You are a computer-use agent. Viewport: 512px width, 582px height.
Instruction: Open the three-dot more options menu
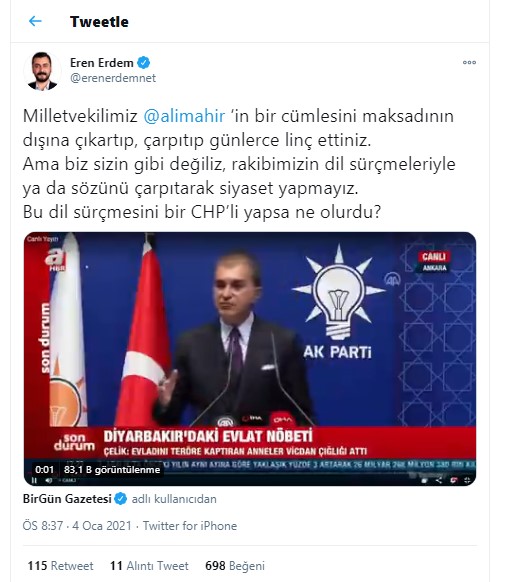pyautogui.click(x=469, y=62)
